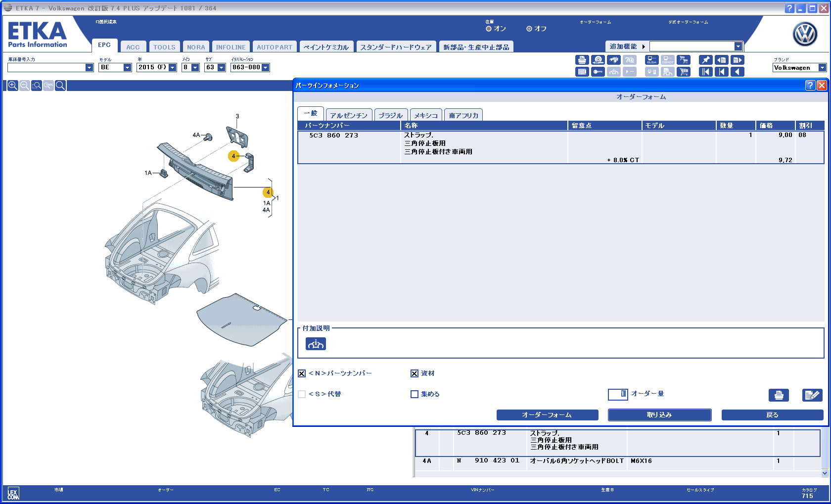Open the AUTOPART tab
The height and width of the screenshot is (504, 831).
(275, 47)
